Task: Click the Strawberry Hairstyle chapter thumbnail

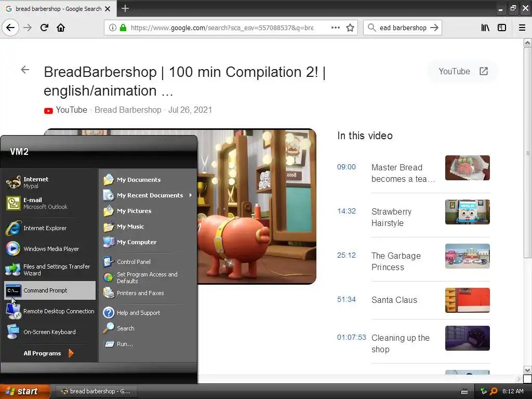Action: pyautogui.click(x=467, y=212)
